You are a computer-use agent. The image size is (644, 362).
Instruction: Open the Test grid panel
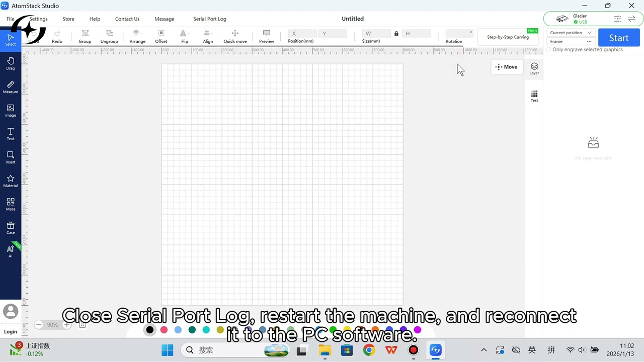tap(534, 97)
